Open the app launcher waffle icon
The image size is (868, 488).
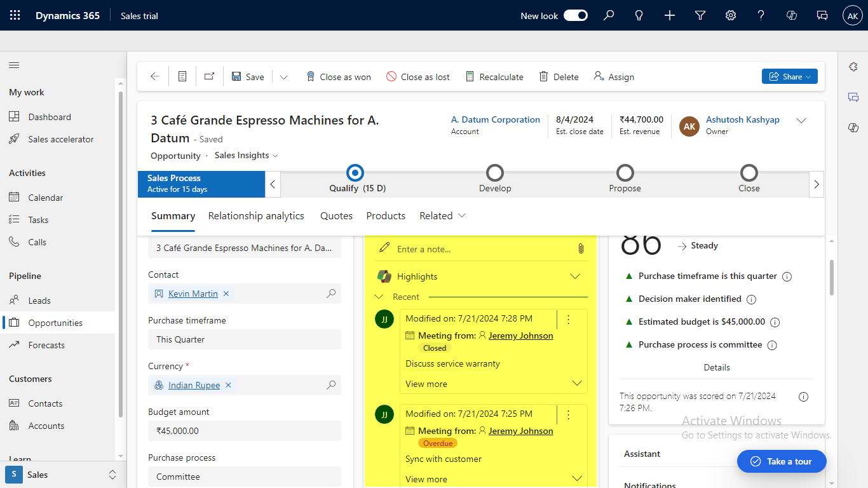15,15
